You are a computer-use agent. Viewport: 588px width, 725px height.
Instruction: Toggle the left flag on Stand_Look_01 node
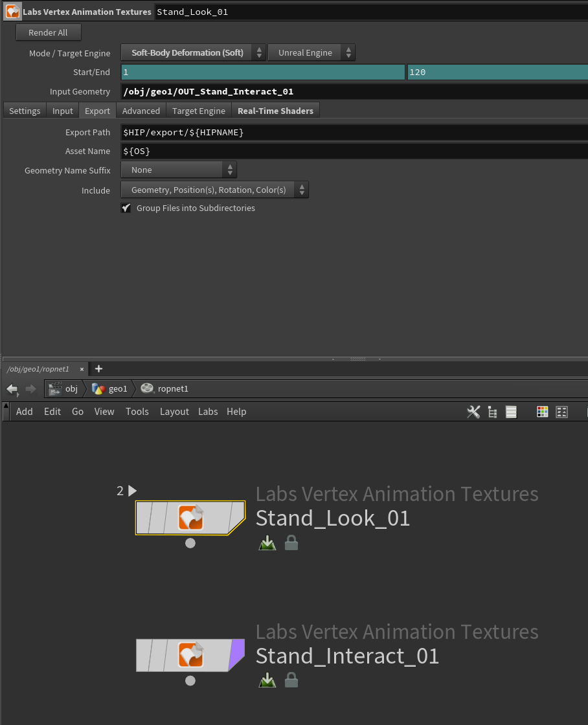point(144,517)
